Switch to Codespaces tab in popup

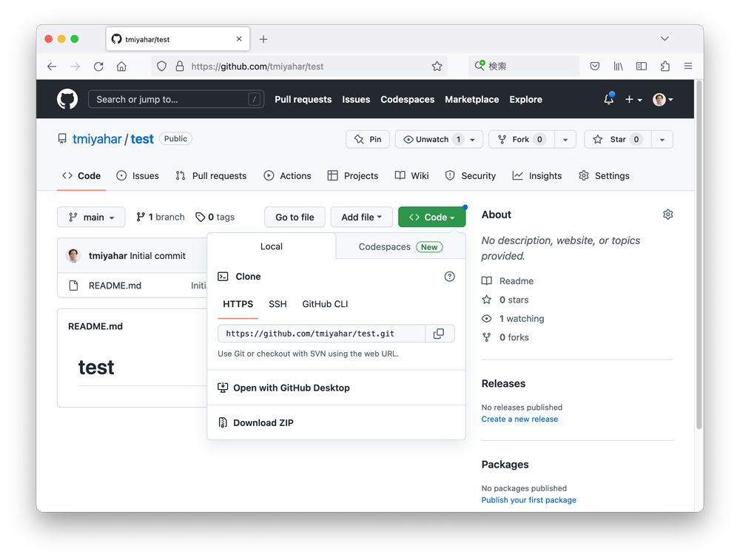pyautogui.click(x=400, y=247)
